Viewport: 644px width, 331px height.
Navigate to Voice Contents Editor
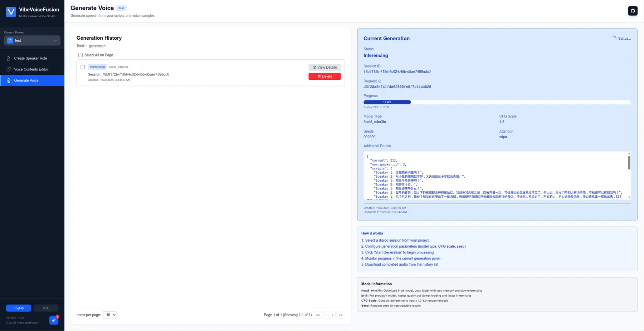[31, 69]
